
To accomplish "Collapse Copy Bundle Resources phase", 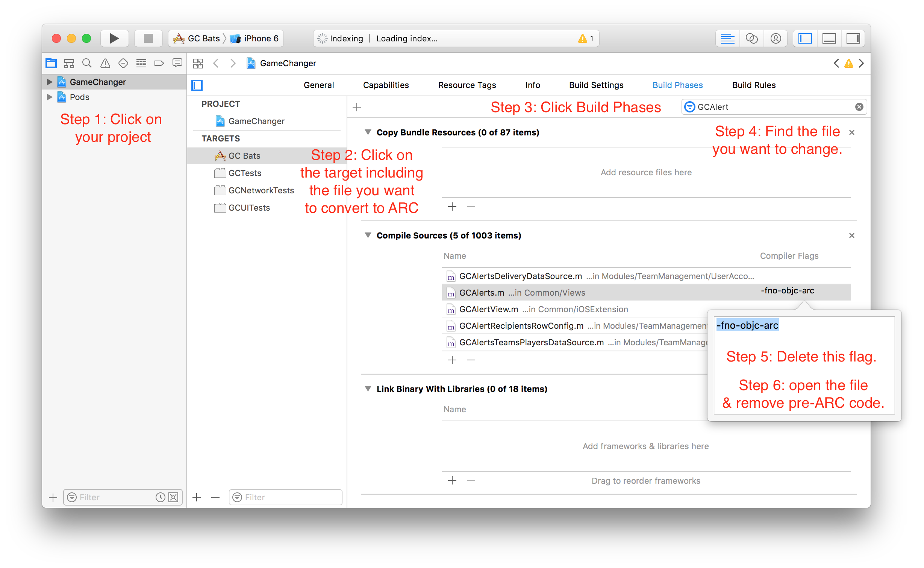I will coord(368,132).
